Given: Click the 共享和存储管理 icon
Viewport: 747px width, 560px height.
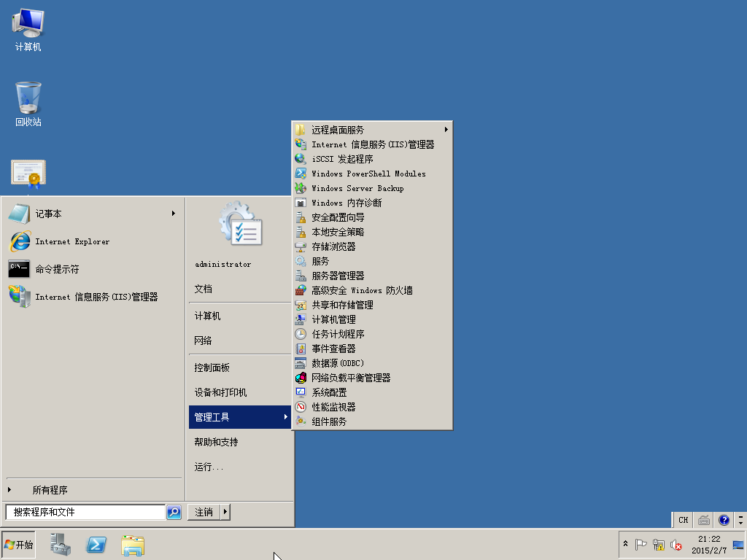Looking at the screenshot, I should [x=300, y=305].
